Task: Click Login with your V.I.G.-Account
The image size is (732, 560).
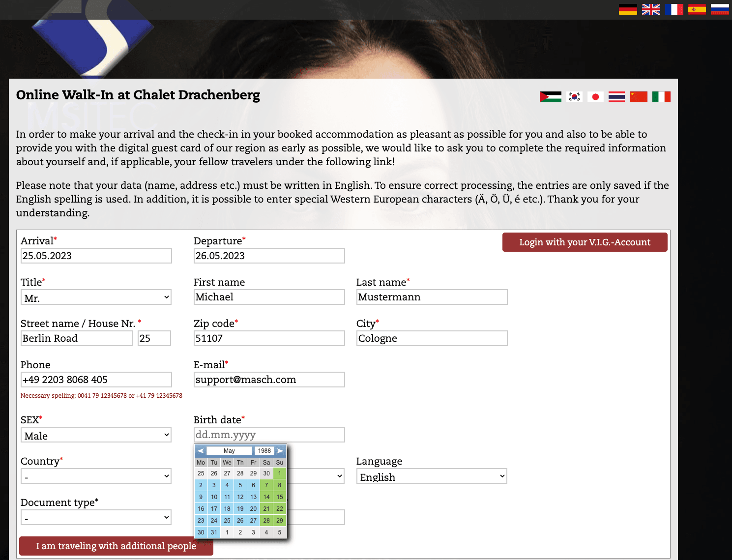Action: click(x=584, y=242)
